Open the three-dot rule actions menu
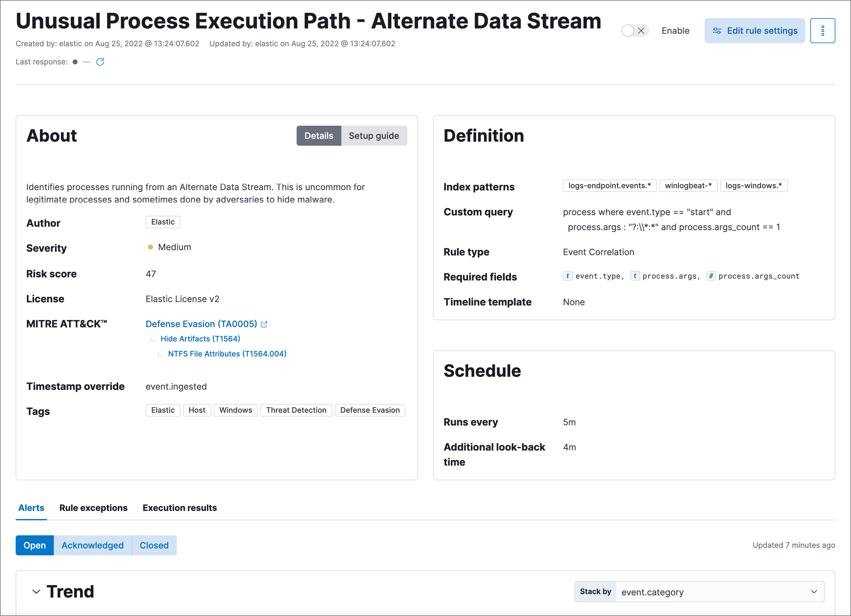 [x=822, y=31]
